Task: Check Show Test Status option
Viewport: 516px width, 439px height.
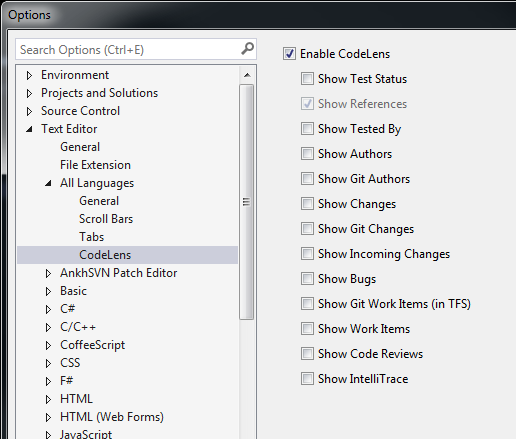Action: click(x=307, y=79)
